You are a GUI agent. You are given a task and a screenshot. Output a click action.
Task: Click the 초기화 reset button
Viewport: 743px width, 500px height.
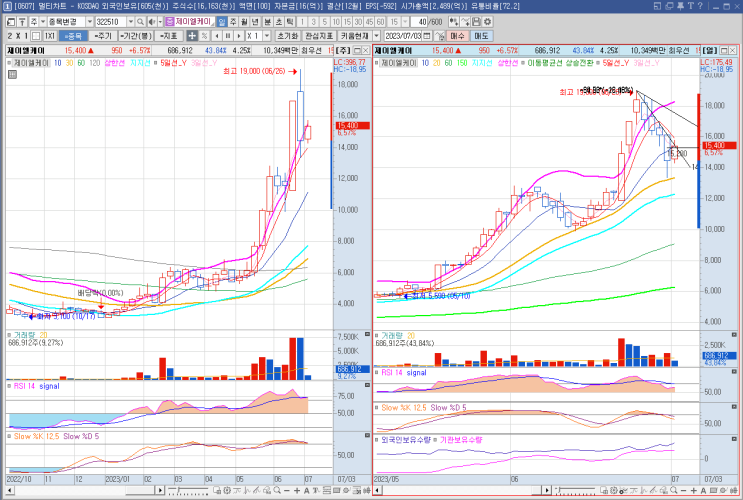[287, 35]
